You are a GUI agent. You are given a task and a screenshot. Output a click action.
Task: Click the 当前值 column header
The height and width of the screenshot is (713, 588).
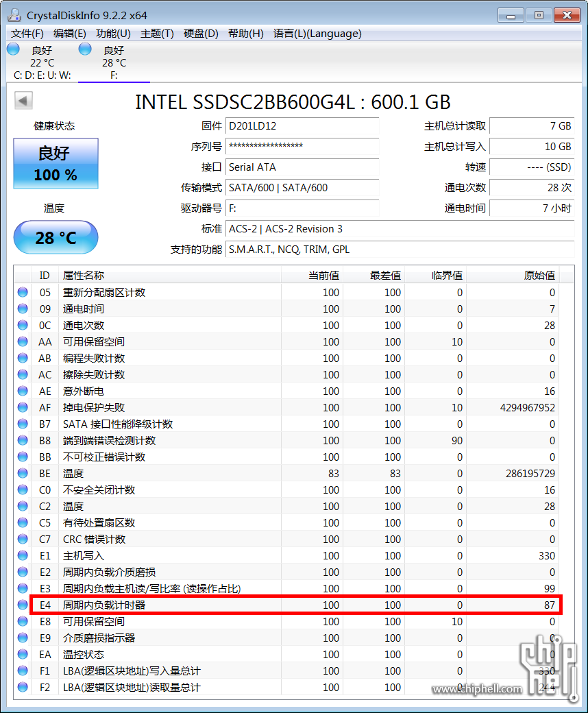coord(313,275)
